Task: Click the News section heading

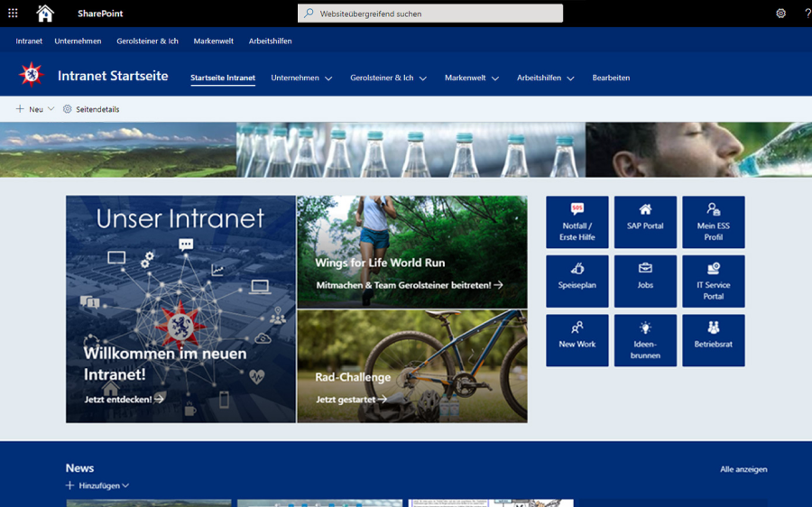Action: pyautogui.click(x=79, y=468)
